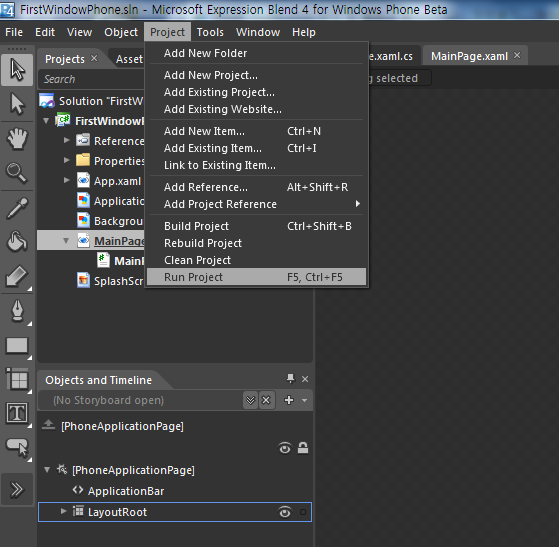Image resolution: width=559 pixels, height=547 pixels.
Task: Open the Tools menu
Action: 210,32
